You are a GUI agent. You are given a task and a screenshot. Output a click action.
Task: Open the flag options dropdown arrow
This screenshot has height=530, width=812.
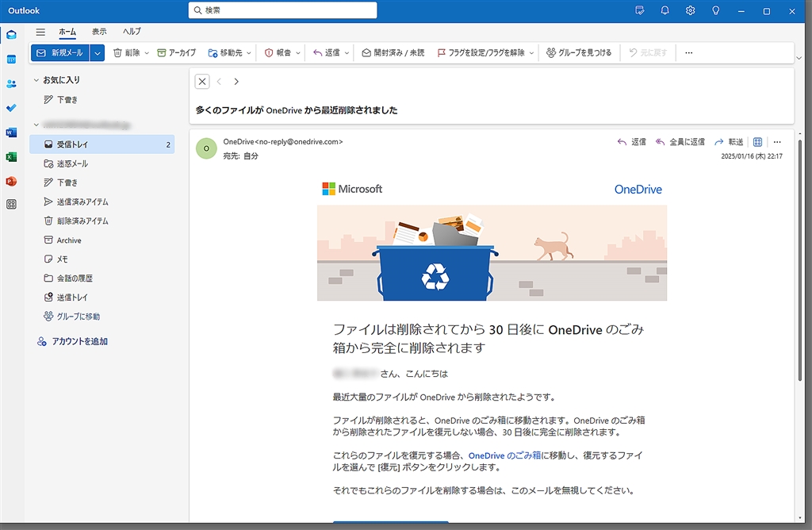pos(531,53)
